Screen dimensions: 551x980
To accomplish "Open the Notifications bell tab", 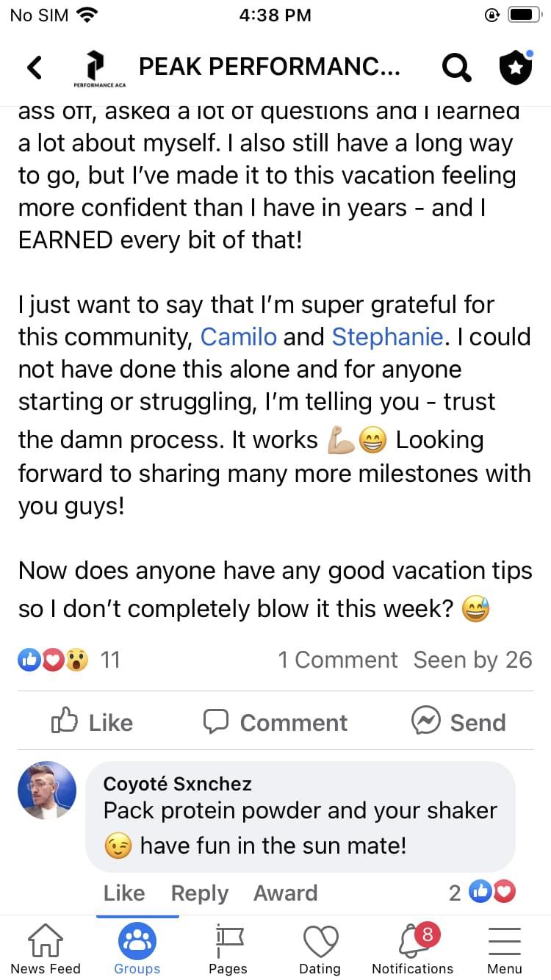I will click(412, 948).
